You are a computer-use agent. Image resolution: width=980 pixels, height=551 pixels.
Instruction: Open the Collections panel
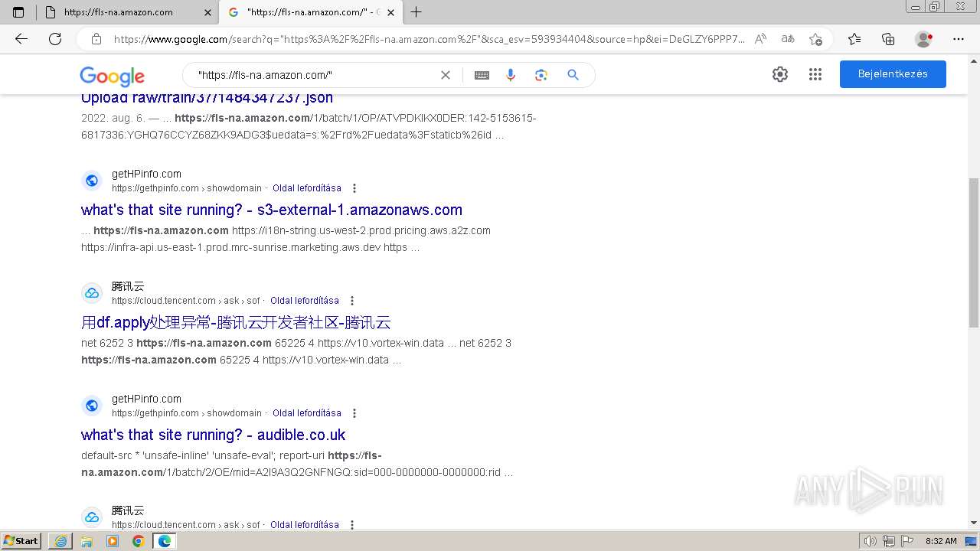tap(888, 39)
